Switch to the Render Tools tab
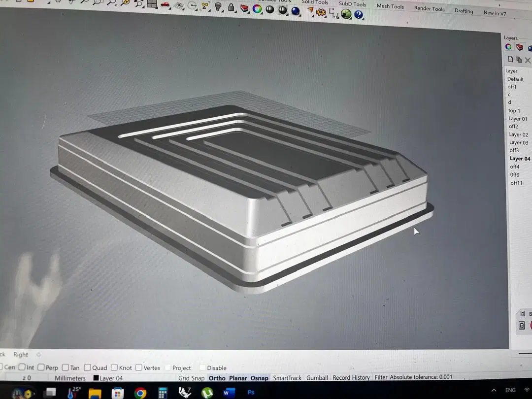This screenshot has width=532, height=399. click(x=429, y=8)
